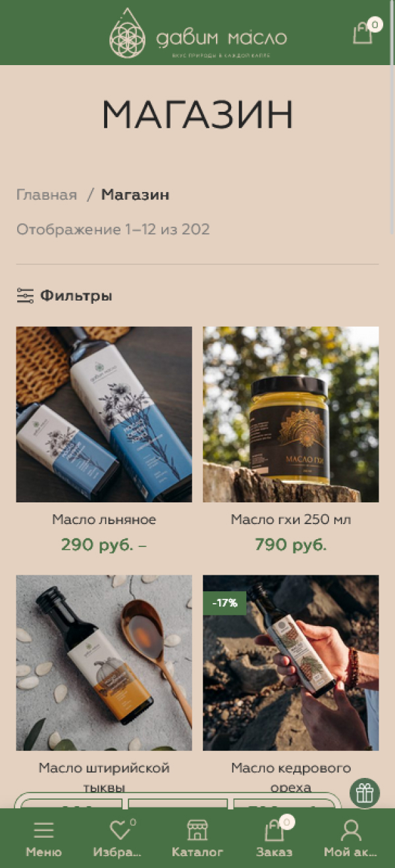Viewport: 395px width, 868px height.
Task: Open the Каталог shop icon
Action: [x=197, y=830]
